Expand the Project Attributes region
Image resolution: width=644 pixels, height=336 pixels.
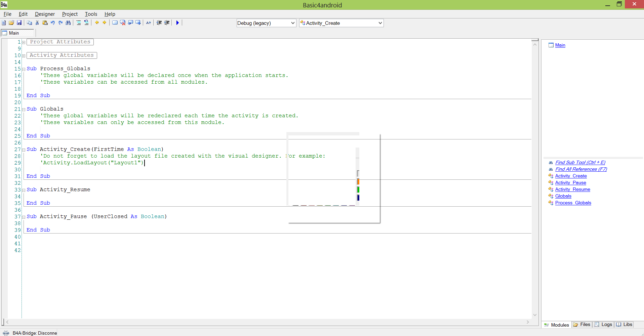point(24,42)
